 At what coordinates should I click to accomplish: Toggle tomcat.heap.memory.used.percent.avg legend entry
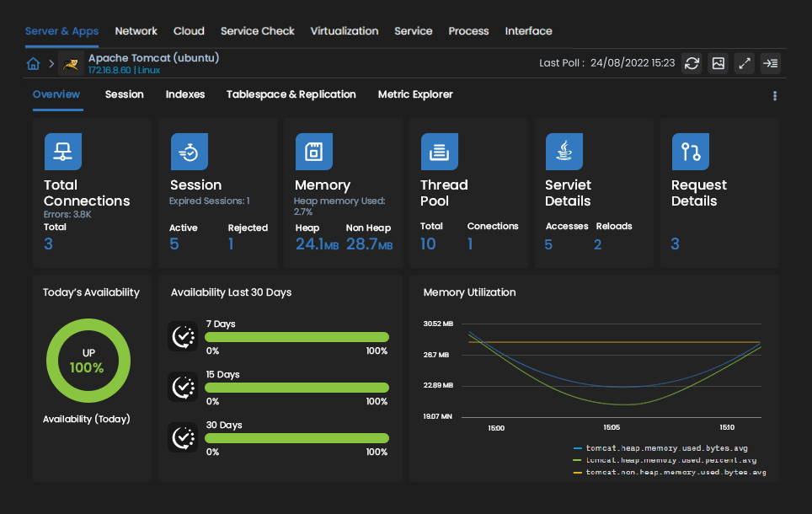(665, 460)
